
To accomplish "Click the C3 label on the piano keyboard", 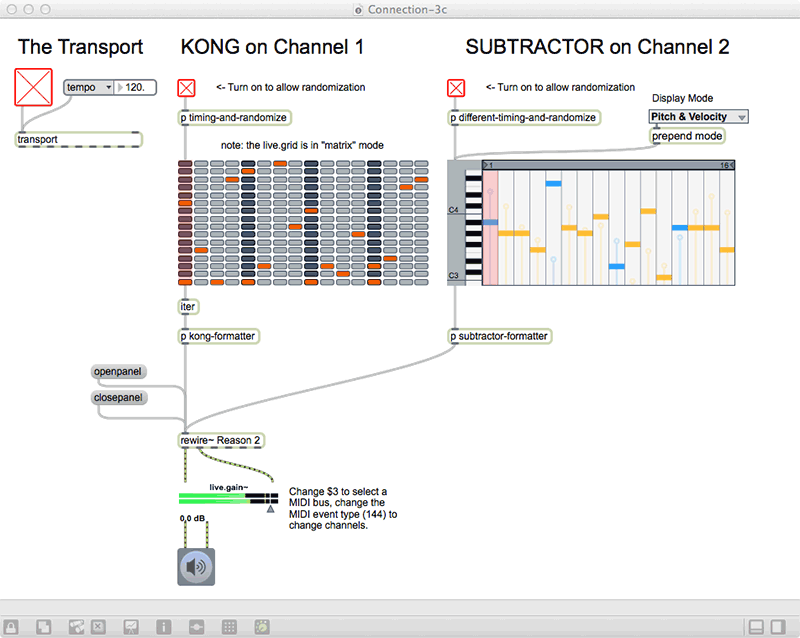I will [454, 276].
